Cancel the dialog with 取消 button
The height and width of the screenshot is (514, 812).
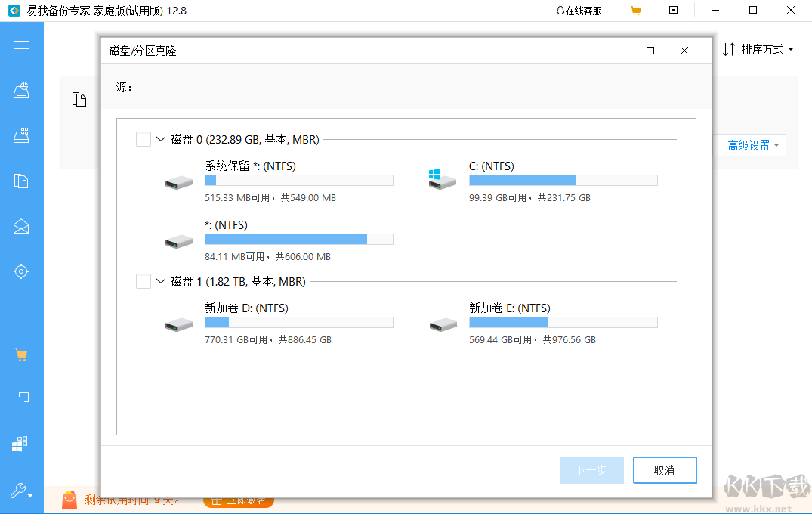click(665, 470)
